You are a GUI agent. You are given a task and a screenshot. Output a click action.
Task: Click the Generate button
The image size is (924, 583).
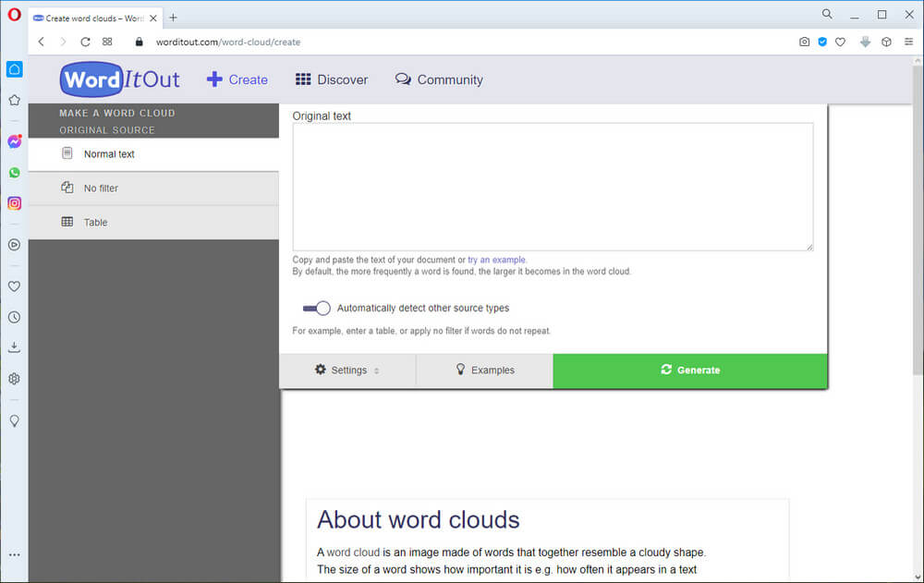coord(690,370)
